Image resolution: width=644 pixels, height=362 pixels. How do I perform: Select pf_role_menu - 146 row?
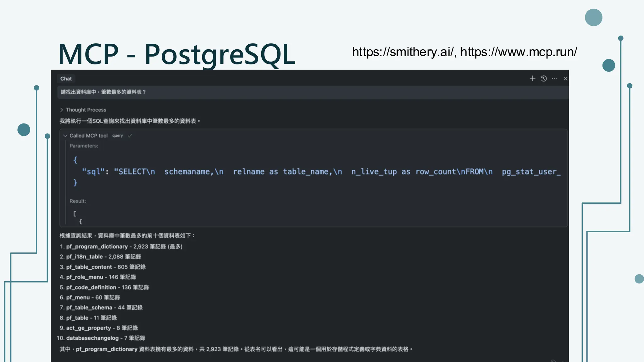click(x=98, y=277)
